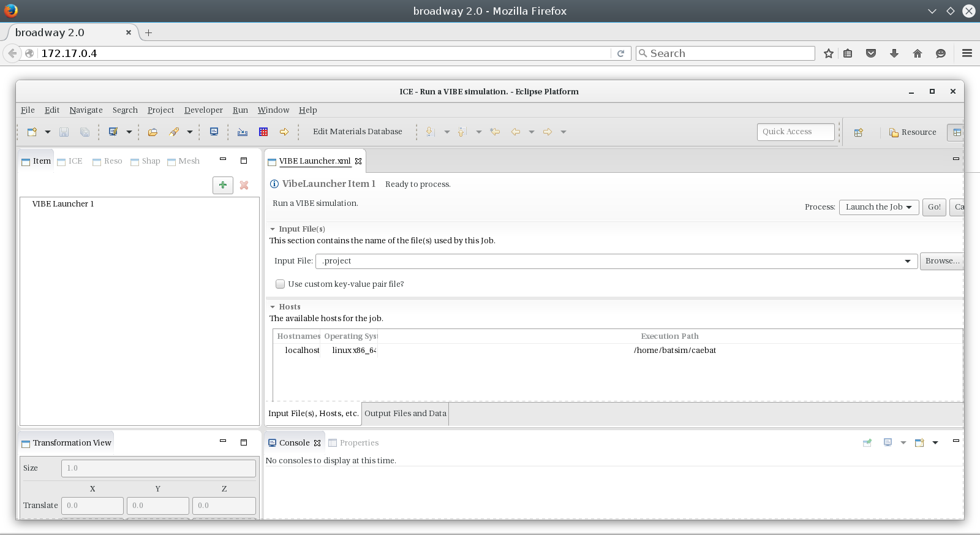Switch to the Properties tab
This screenshot has height=535, width=980.
coord(353,443)
